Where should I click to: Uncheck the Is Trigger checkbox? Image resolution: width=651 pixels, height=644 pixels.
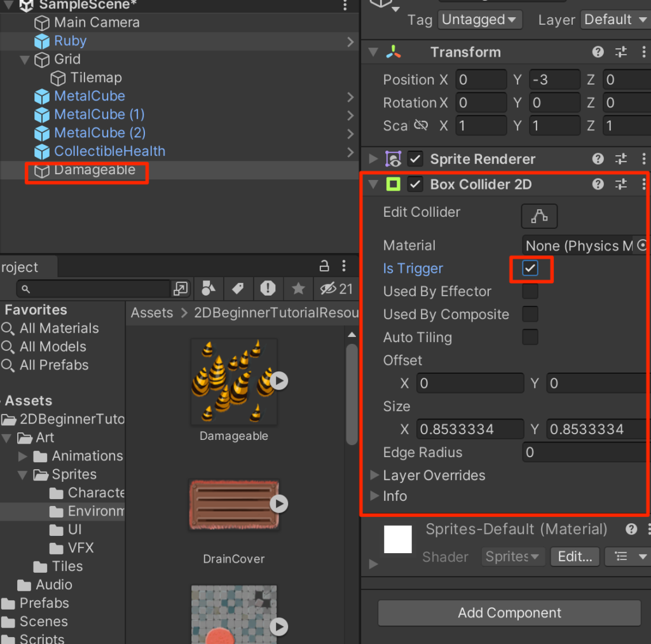tap(530, 268)
